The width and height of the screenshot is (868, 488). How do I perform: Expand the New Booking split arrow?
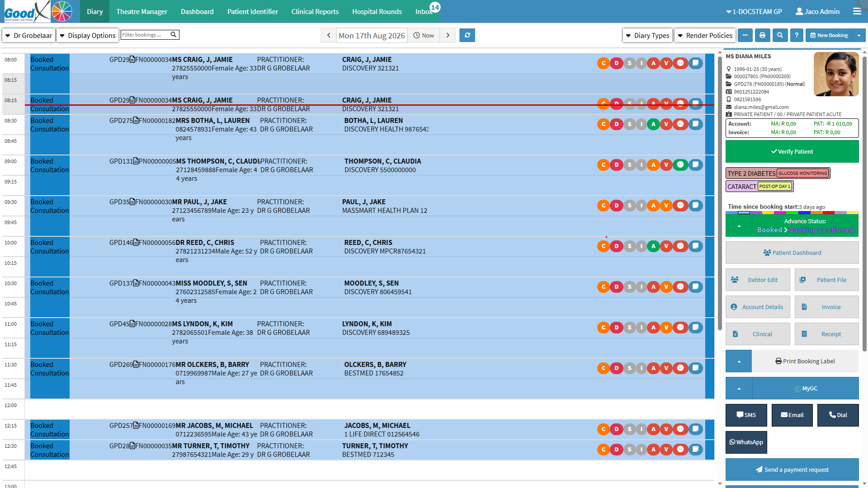tap(859, 35)
